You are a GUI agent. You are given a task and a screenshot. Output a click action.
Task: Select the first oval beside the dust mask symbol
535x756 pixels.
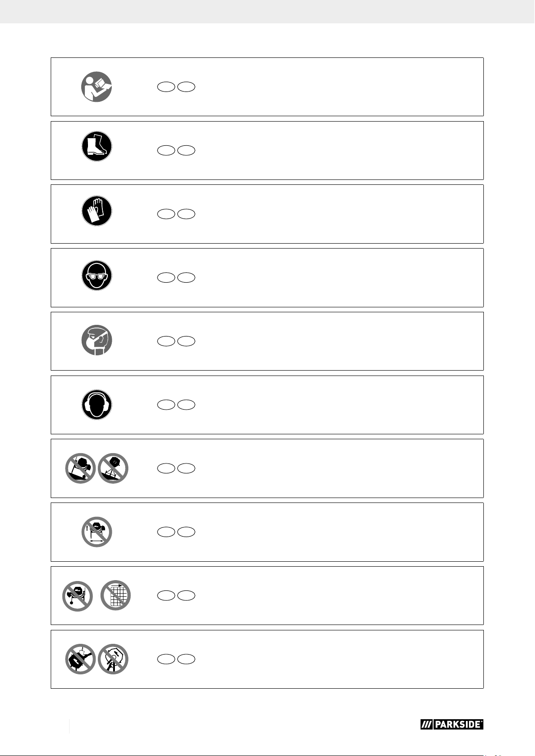pos(166,342)
